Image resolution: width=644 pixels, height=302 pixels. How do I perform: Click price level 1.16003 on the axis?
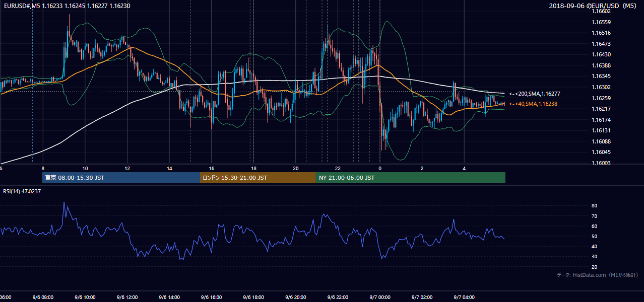601,163
